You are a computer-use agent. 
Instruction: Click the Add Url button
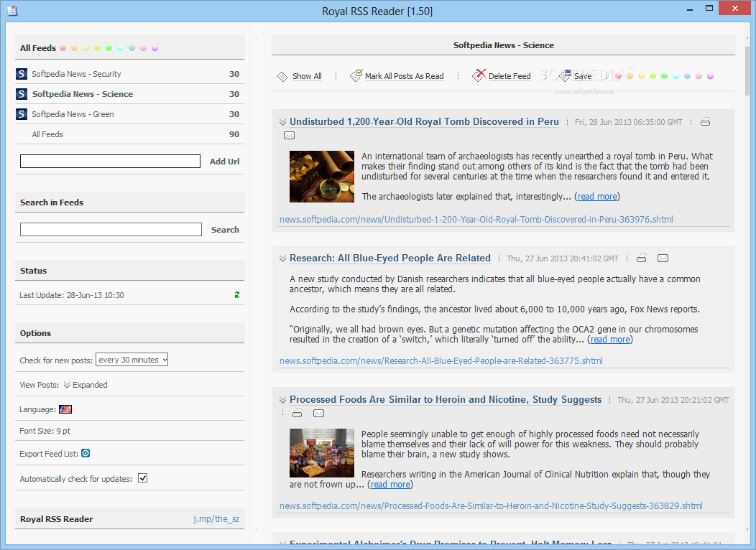[x=224, y=162]
